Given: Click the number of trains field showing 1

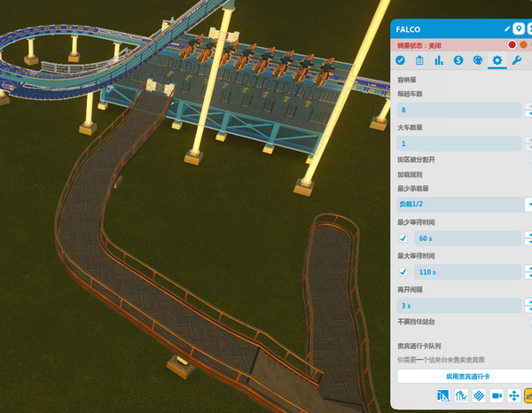Looking at the screenshot, I should click(459, 144).
